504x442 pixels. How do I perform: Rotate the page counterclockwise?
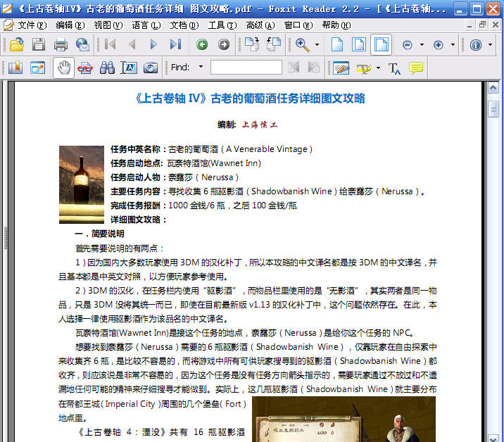click(274, 44)
